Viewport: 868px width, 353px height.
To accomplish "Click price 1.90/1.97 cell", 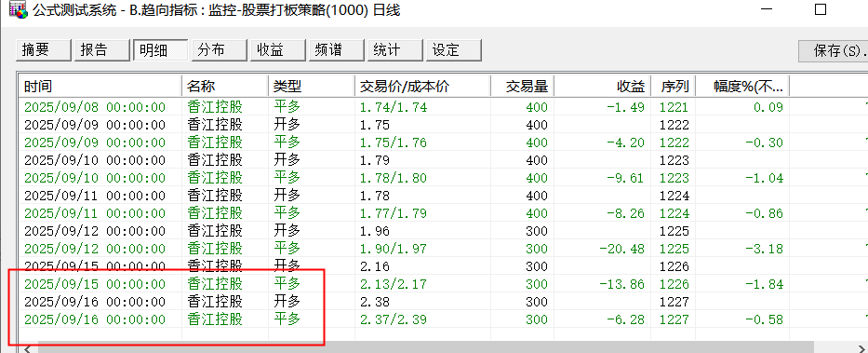I will pos(394,250).
